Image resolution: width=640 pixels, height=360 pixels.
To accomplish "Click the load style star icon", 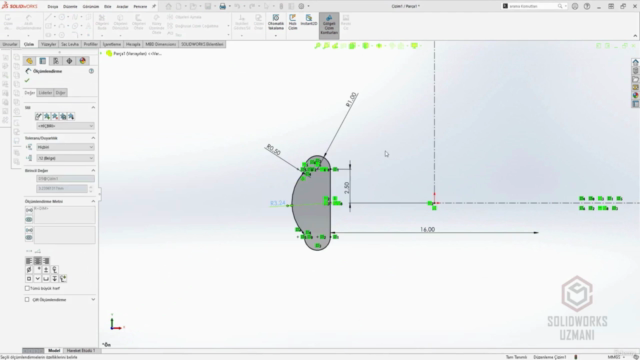I will tap(71, 116).
